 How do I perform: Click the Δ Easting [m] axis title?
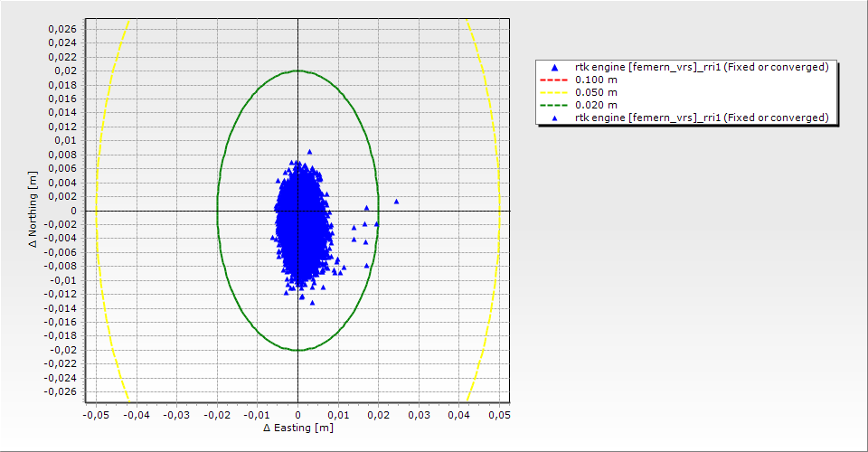pos(297,428)
